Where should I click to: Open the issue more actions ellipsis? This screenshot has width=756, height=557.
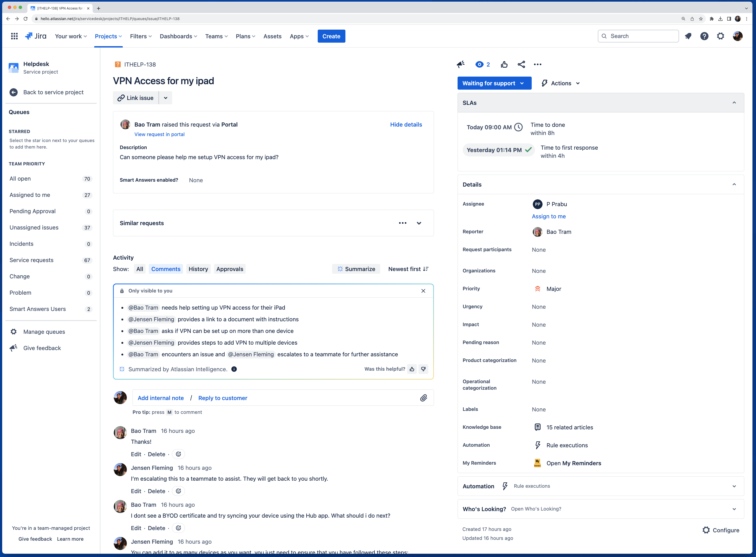[x=538, y=64]
